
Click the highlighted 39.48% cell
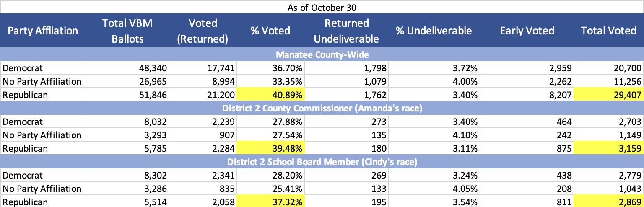coord(270,148)
